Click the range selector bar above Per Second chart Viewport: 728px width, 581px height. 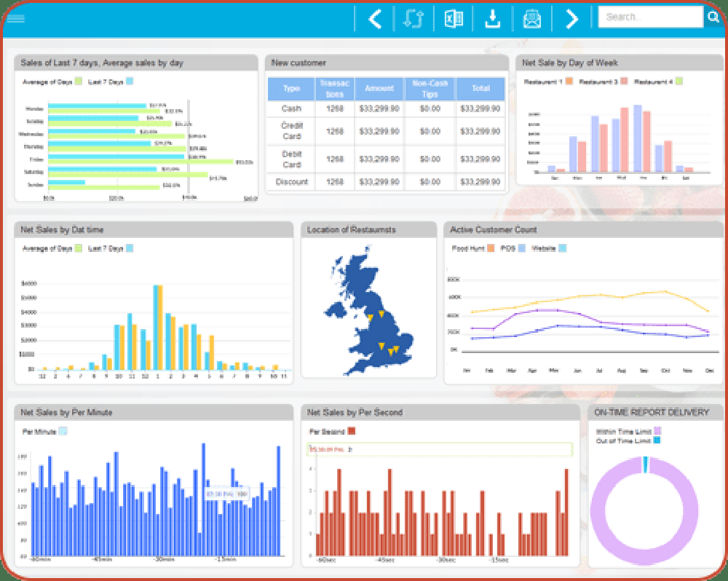pos(440,449)
